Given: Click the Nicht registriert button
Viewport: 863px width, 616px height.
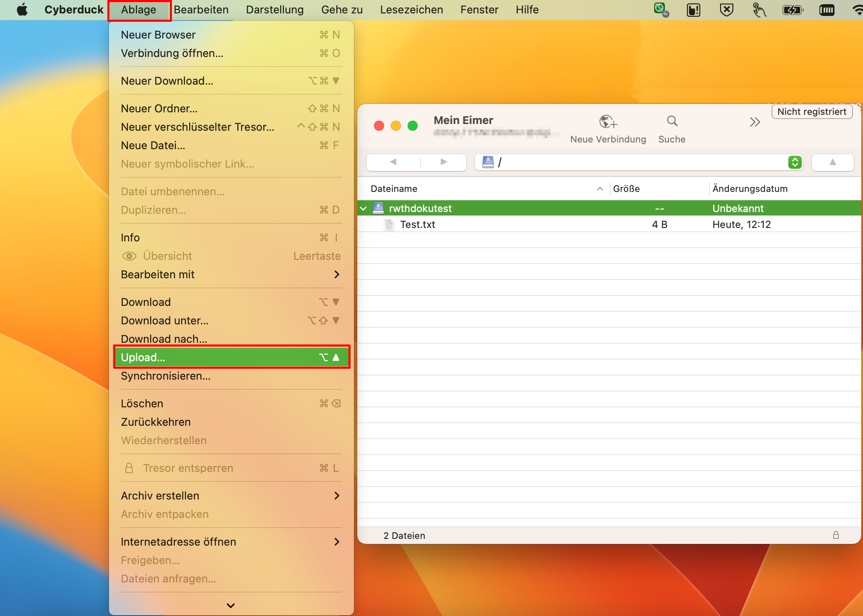Looking at the screenshot, I should pos(811,111).
